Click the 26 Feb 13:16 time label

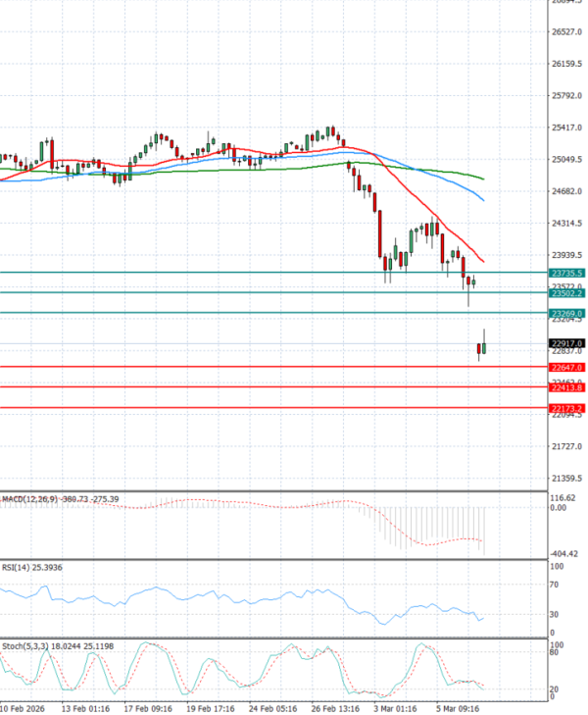pyautogui.click(x=336, y=707)
